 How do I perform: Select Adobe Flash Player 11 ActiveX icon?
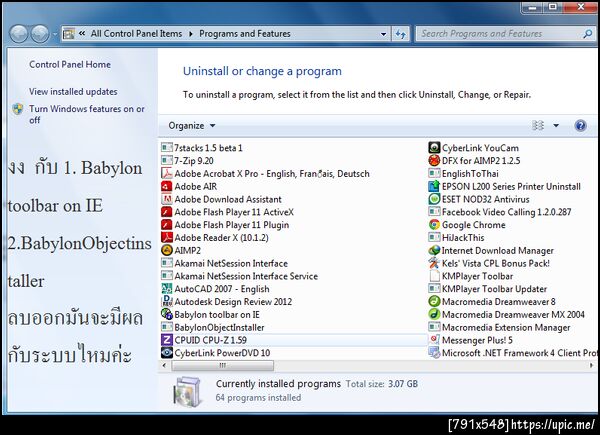(167, 212)
